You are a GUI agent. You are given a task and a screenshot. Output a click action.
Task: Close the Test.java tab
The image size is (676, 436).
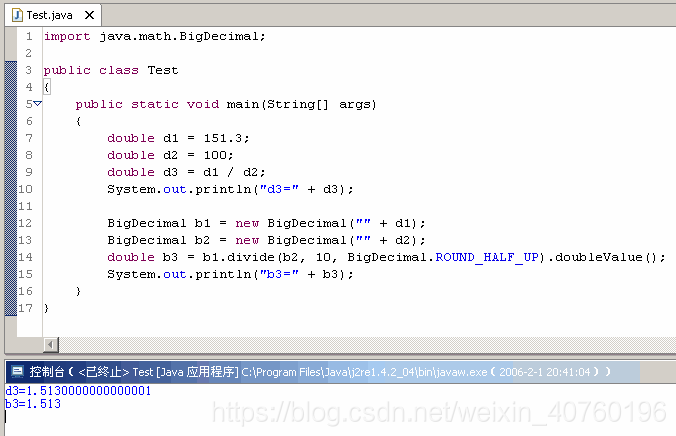click(89, 15)
